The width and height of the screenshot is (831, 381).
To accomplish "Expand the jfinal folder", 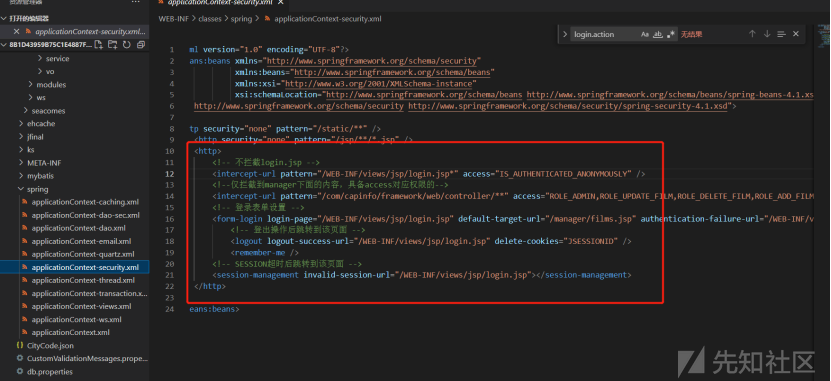I will click(x=21, y=137).
